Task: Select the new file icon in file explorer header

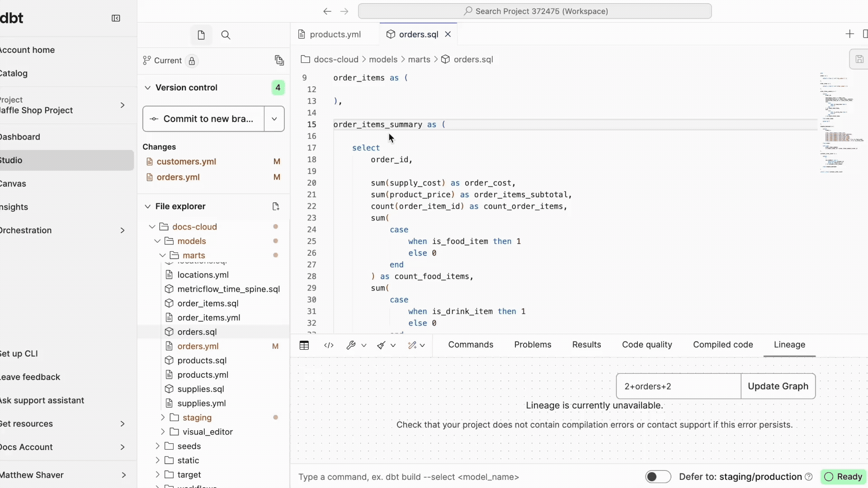Action: pyautogui.click(x=276, y=206)
